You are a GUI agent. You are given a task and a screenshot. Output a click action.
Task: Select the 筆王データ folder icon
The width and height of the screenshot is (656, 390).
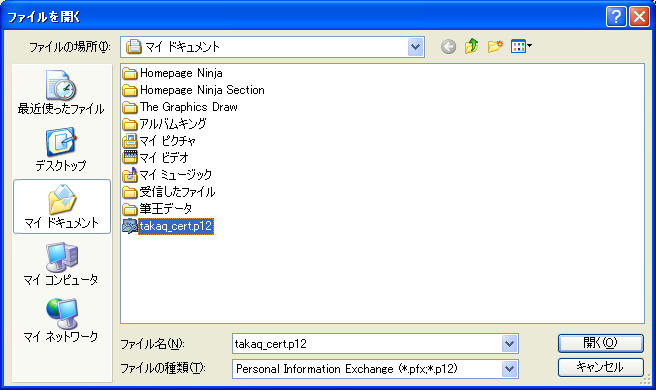[130, 209]
